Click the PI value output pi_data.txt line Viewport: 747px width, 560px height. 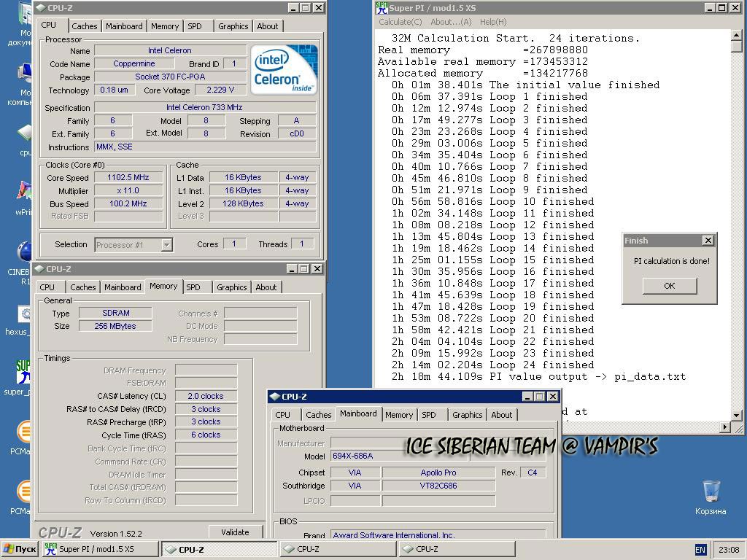[539, 377]
